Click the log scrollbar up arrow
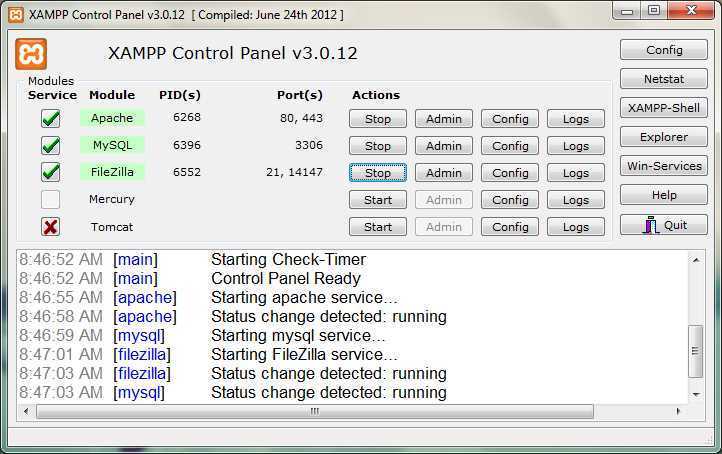Viewport: 722px width, 454px height. pos(696,261)
